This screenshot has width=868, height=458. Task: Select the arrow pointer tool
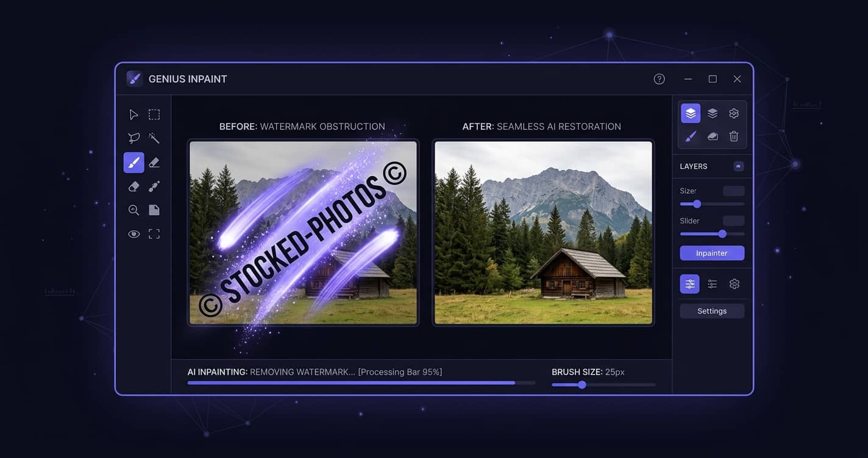pos(133,114)
